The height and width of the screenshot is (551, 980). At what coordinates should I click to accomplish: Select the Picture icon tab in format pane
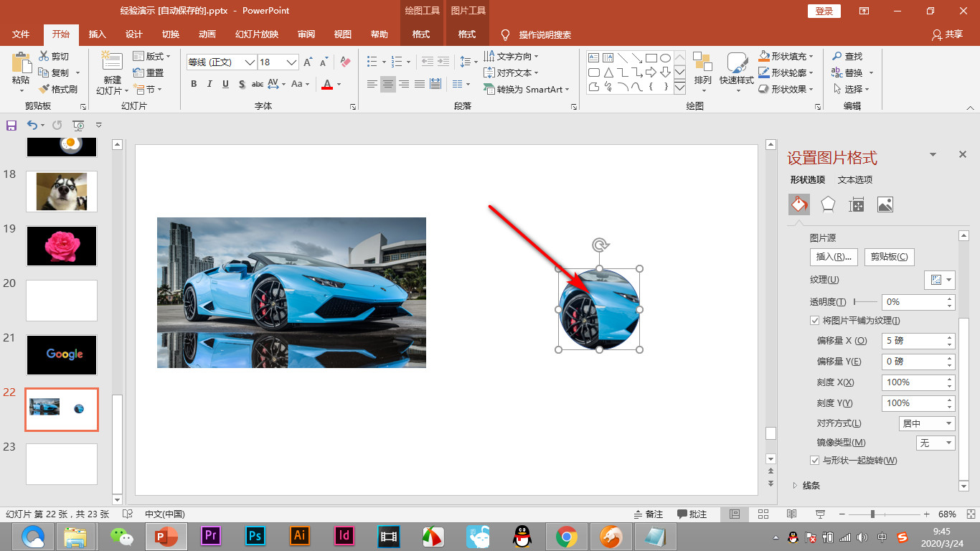(x=885, y=205)
